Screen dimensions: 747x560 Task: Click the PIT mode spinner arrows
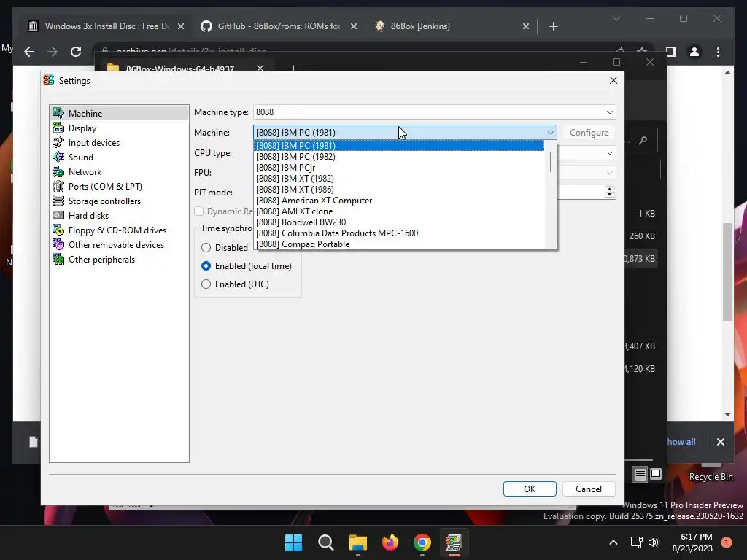point(609,192)
